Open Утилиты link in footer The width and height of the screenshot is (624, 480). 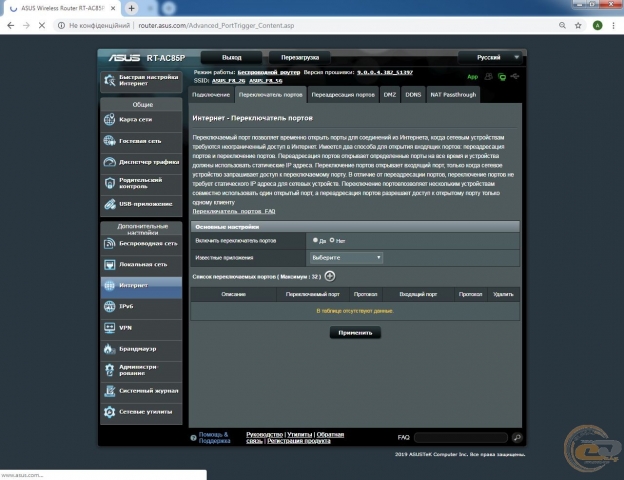299,435
